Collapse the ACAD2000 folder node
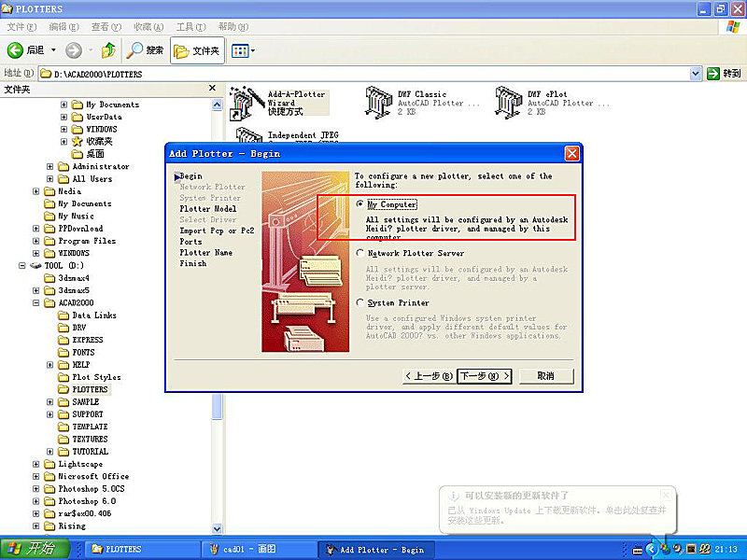The image size is (747, 560). (x=35, y=302)
